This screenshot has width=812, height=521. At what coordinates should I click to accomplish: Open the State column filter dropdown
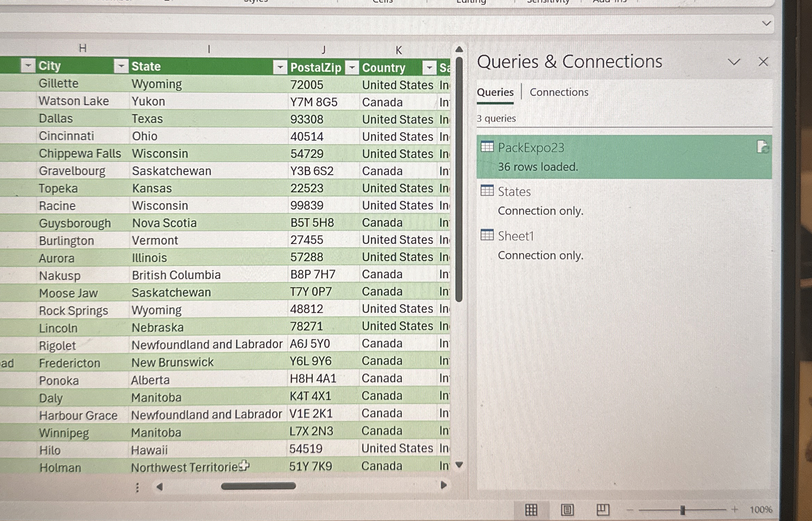[x=121, y=66]
